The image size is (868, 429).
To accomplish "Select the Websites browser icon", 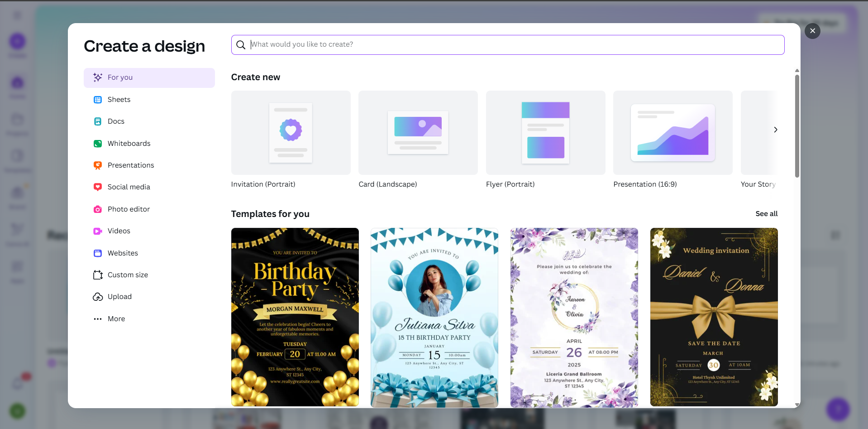I will tap(98, 253).
